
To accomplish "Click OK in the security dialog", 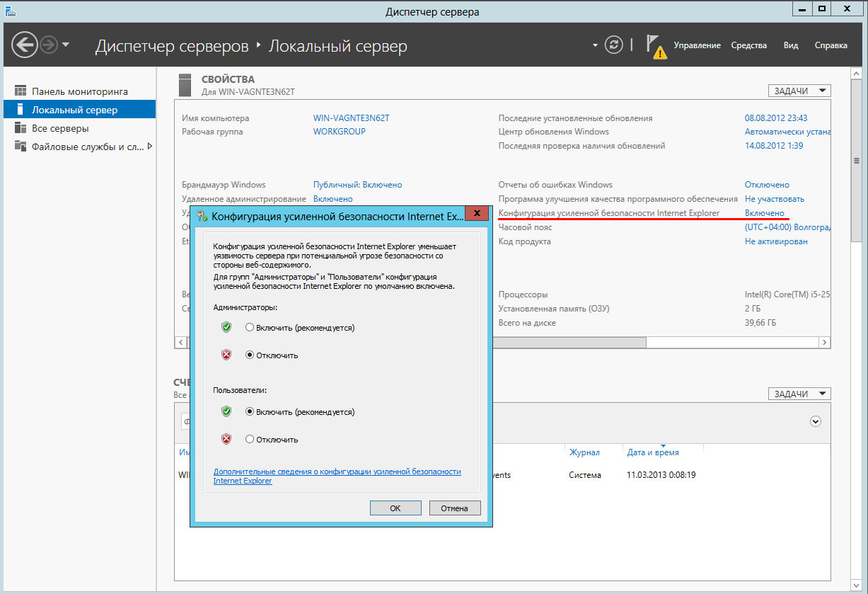I will click(x=395, y=508).
